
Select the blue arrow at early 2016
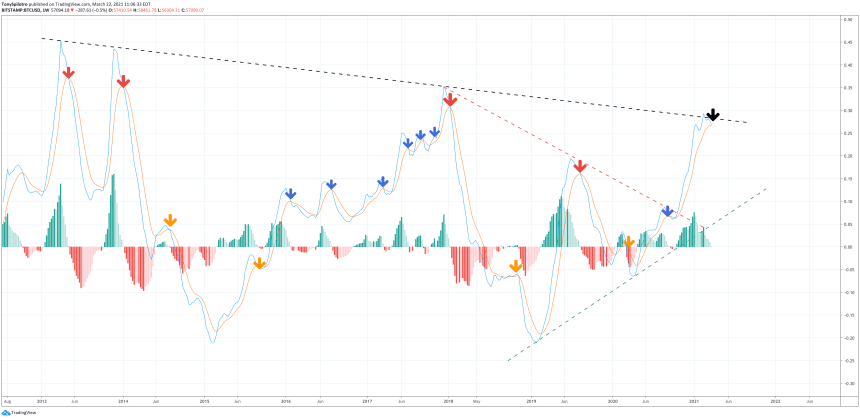pos(290,195)
